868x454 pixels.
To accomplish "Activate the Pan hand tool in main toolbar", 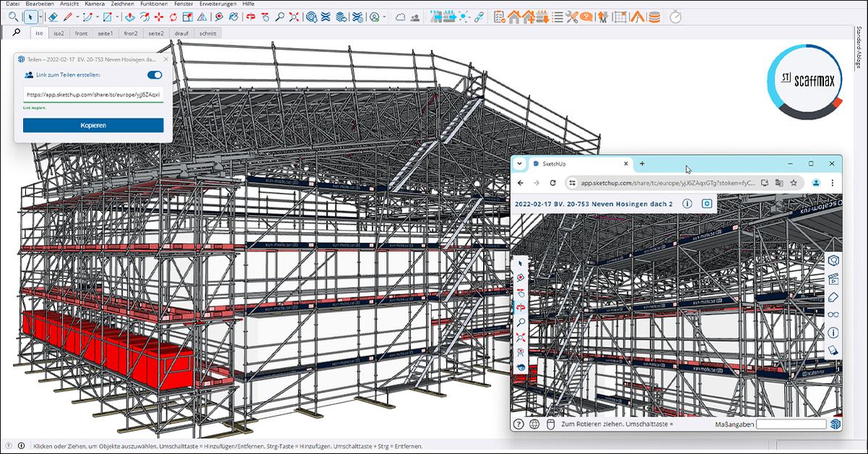I will [265, 17].
